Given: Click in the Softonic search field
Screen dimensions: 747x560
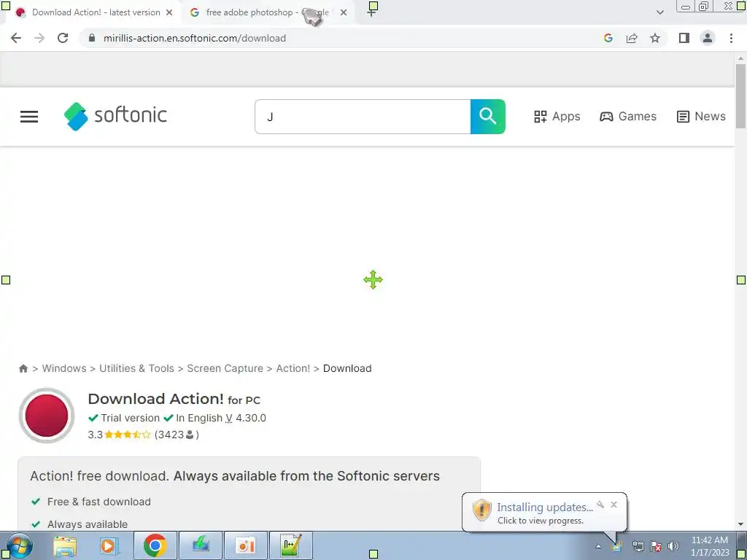Looking at the screenshot, I should pyautogui.click(x=363, y=117).
